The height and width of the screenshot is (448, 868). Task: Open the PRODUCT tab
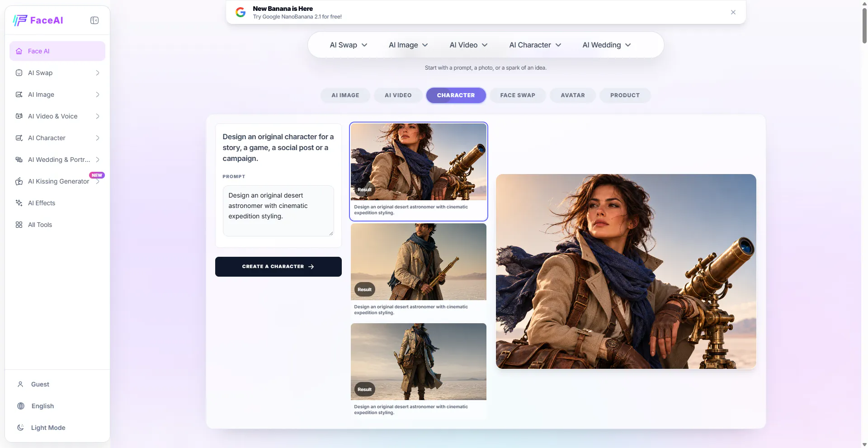[625, 95]
